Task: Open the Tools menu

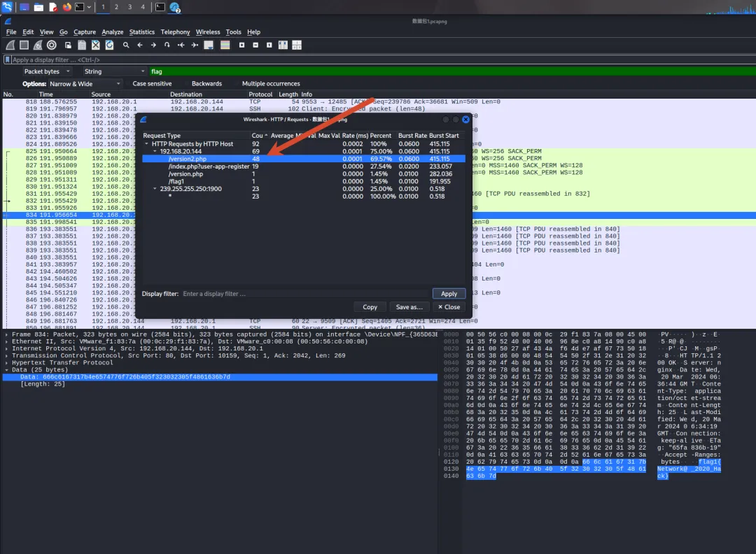Action: pos(233,32)
